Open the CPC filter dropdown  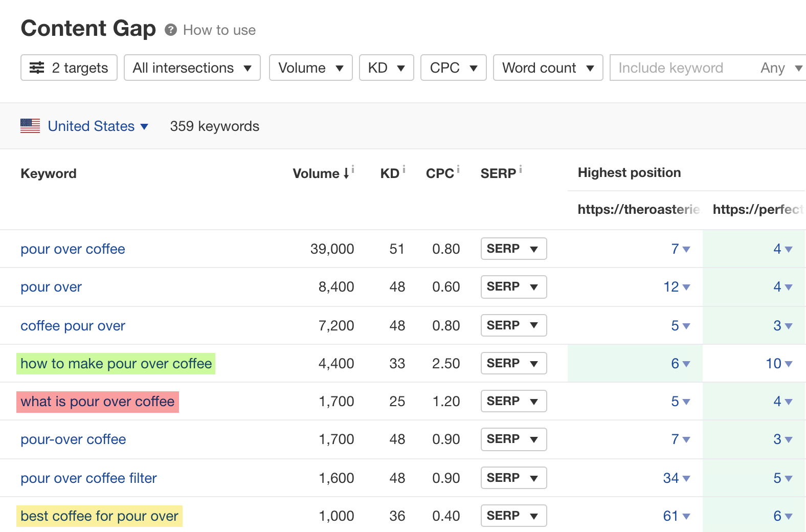click(x=453, y=68)
